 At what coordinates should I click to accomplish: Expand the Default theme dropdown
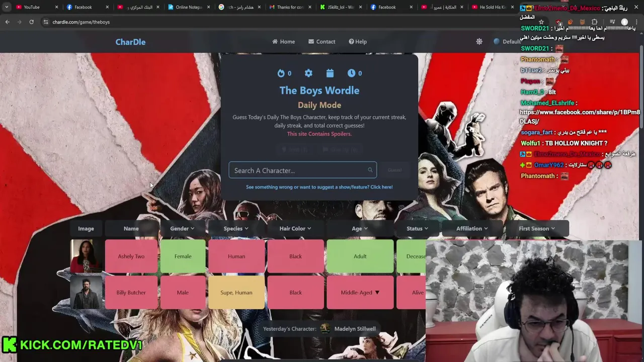click(508, 42)
